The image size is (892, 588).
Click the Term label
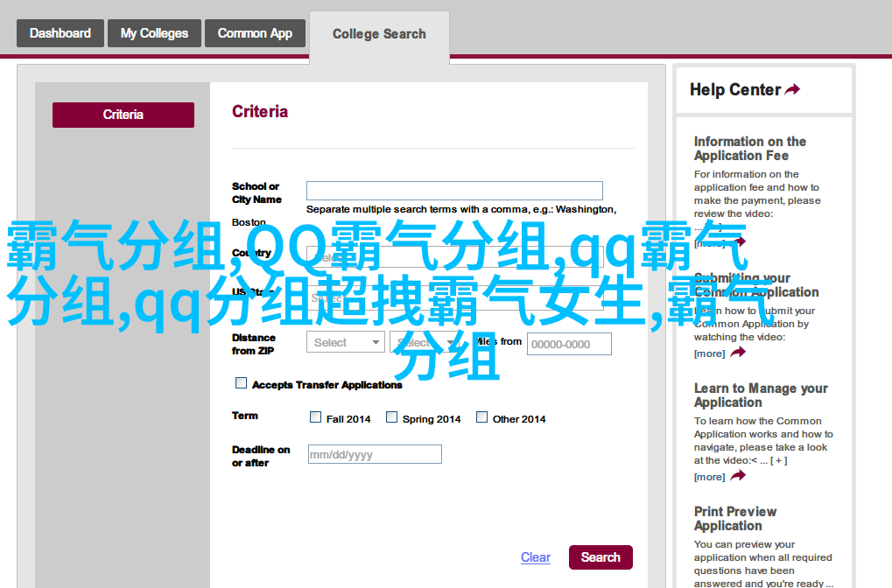coord(245,416)
